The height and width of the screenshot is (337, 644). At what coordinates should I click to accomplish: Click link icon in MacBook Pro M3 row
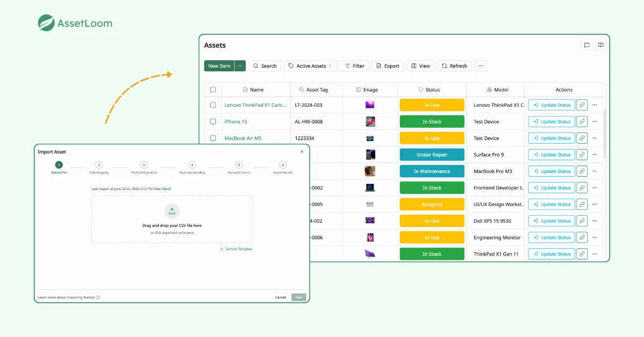pos(582,171)
